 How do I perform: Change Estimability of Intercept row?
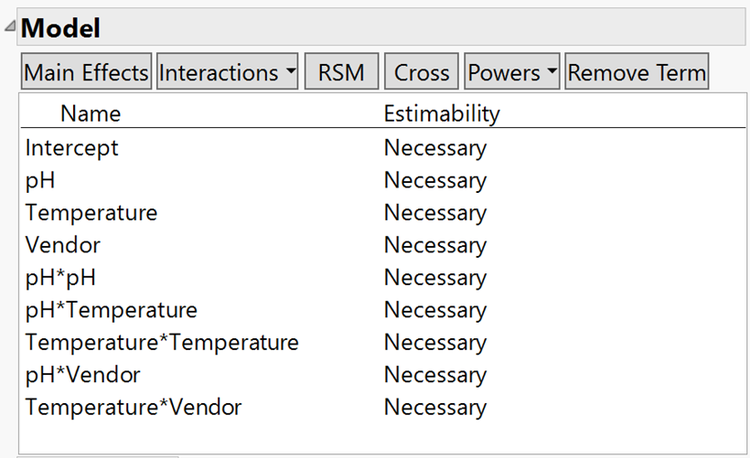click(435, 148)
